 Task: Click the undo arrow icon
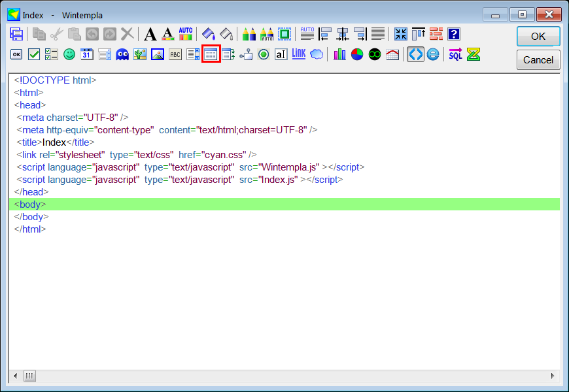(92, 34)
